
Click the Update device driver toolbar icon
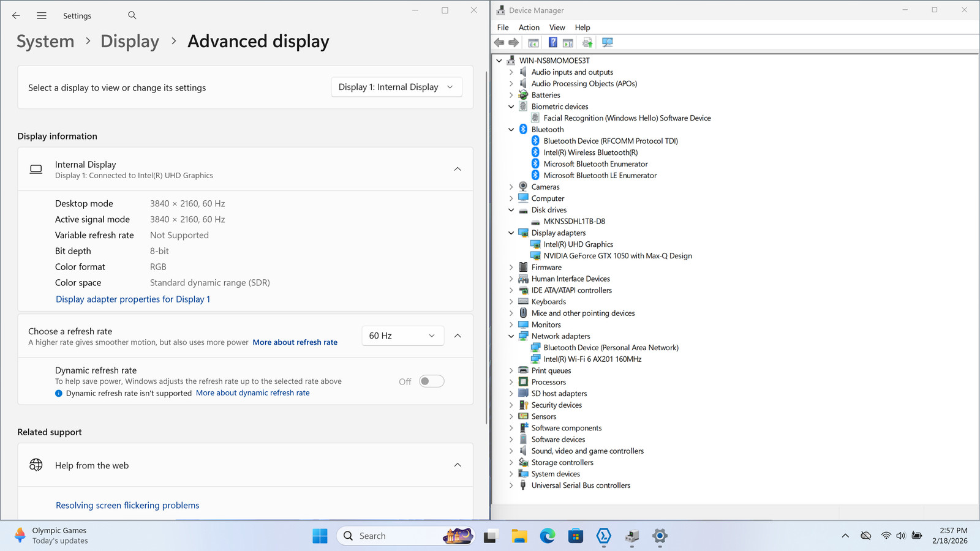click(x=587, y=42)
